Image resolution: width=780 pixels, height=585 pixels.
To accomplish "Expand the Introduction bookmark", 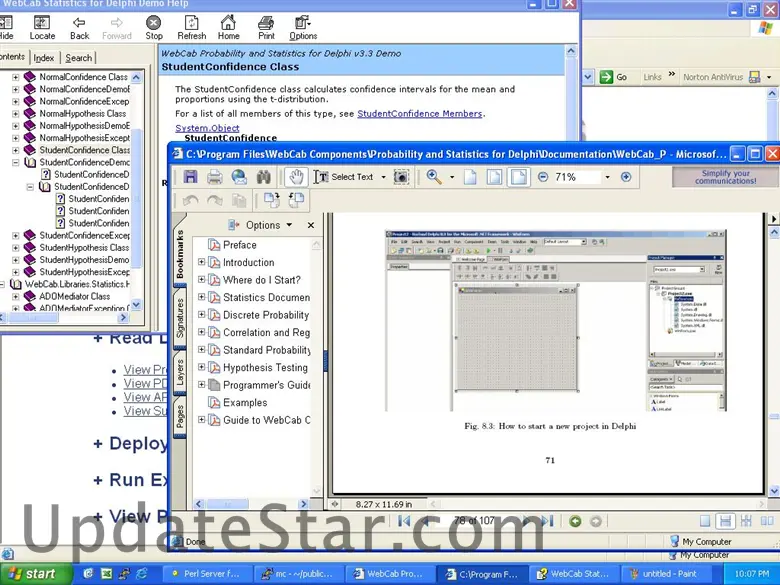I will tap(201, 262).
